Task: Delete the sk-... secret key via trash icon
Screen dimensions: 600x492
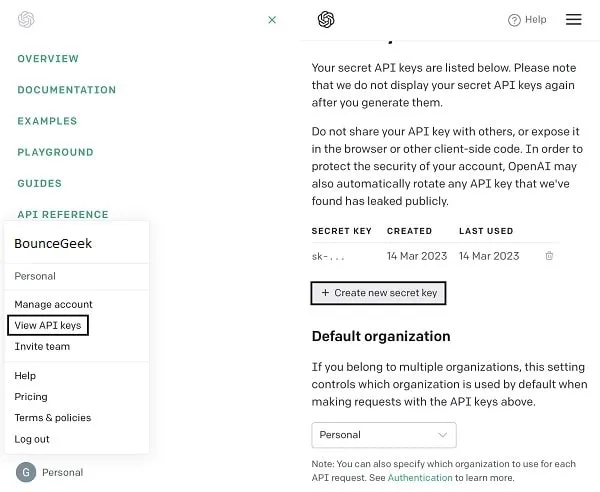Action: point(549,256)
